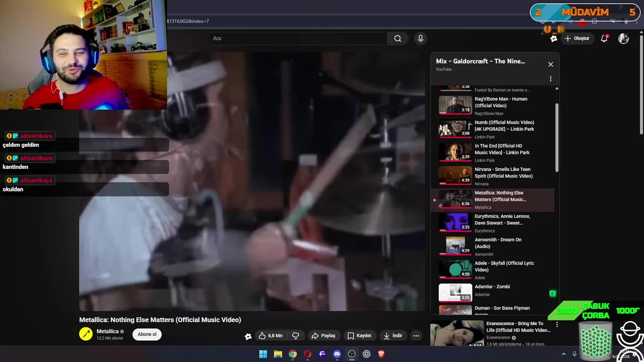Image resolution: width=644 pixels, height=362 pixels.
Task: Open the account avatar menu
Action: pyautogui.click(x=623, y=39)
